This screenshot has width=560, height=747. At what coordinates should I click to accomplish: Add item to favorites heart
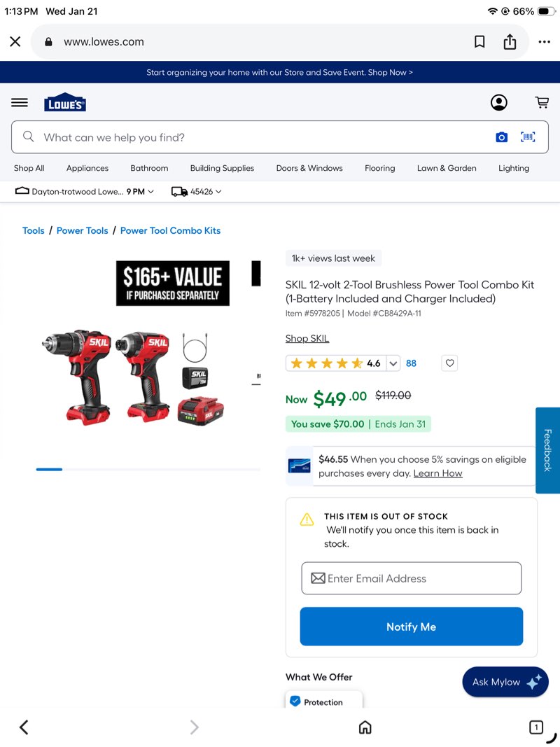[449, 363]
